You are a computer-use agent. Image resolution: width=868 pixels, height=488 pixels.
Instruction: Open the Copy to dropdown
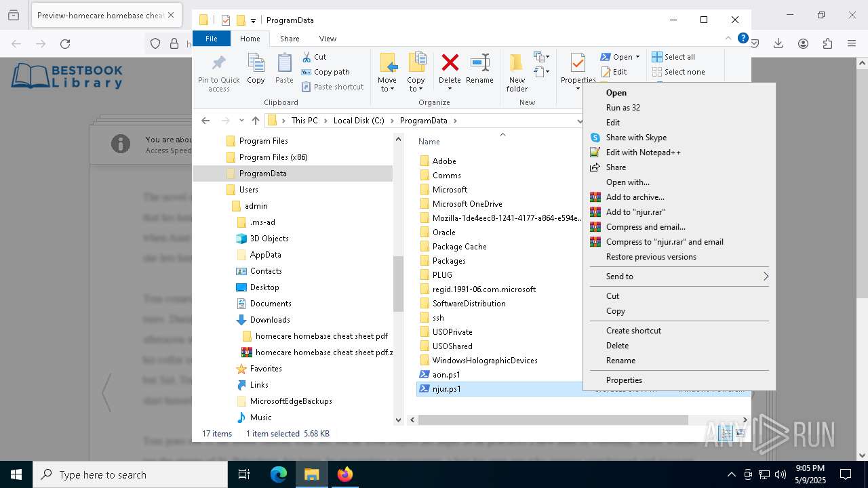[416, 89]
